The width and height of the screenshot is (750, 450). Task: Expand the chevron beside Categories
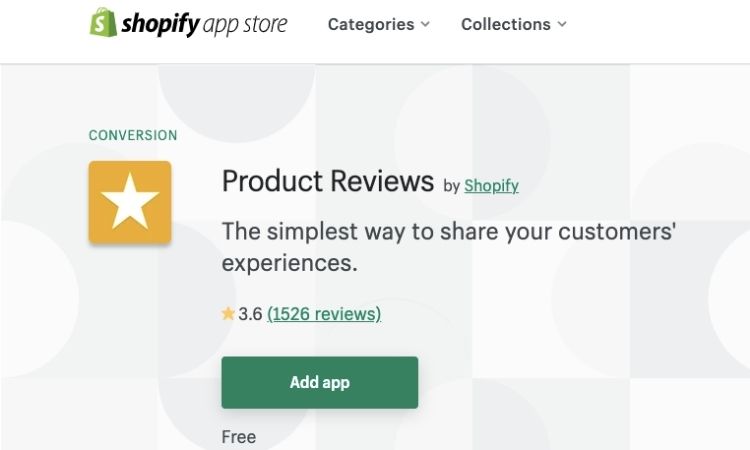[425, 24]
